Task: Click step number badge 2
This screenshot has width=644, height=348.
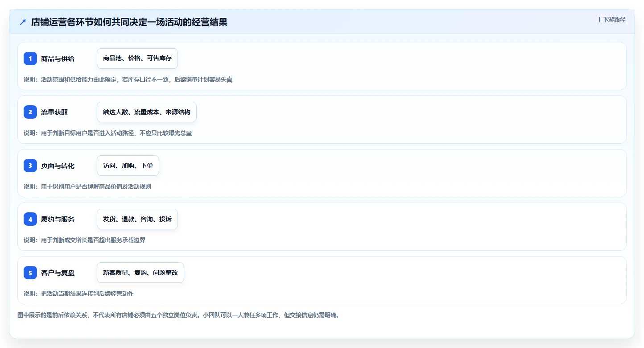Action: [x=30, y=112]
